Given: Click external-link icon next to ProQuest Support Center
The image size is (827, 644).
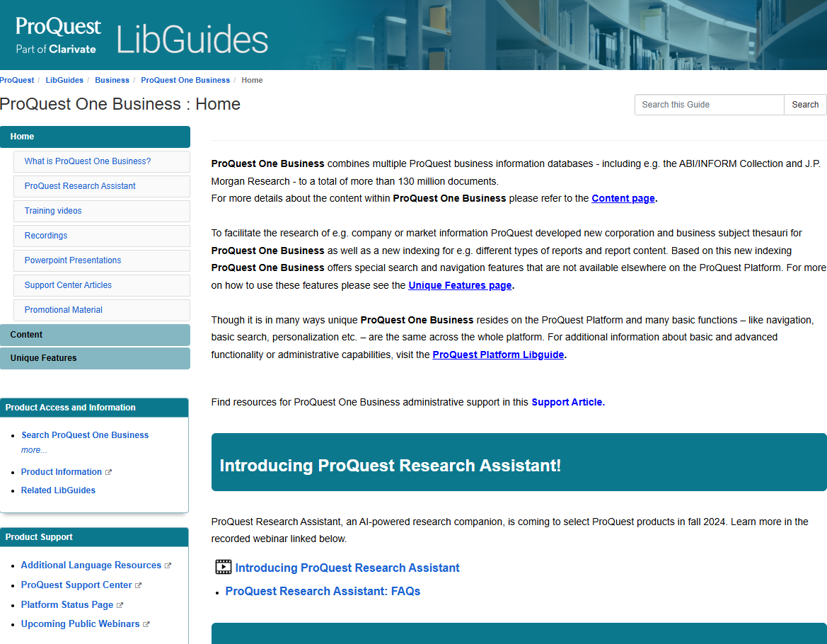Looking at the screenshot, I should pos(139,585).
